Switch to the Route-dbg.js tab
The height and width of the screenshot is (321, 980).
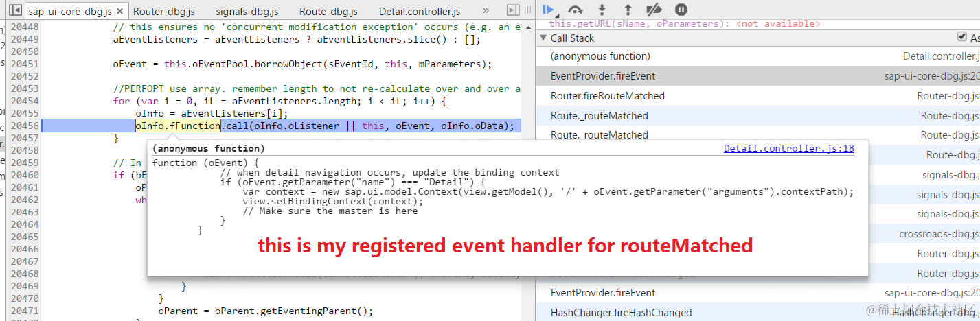tap(328, 12)
